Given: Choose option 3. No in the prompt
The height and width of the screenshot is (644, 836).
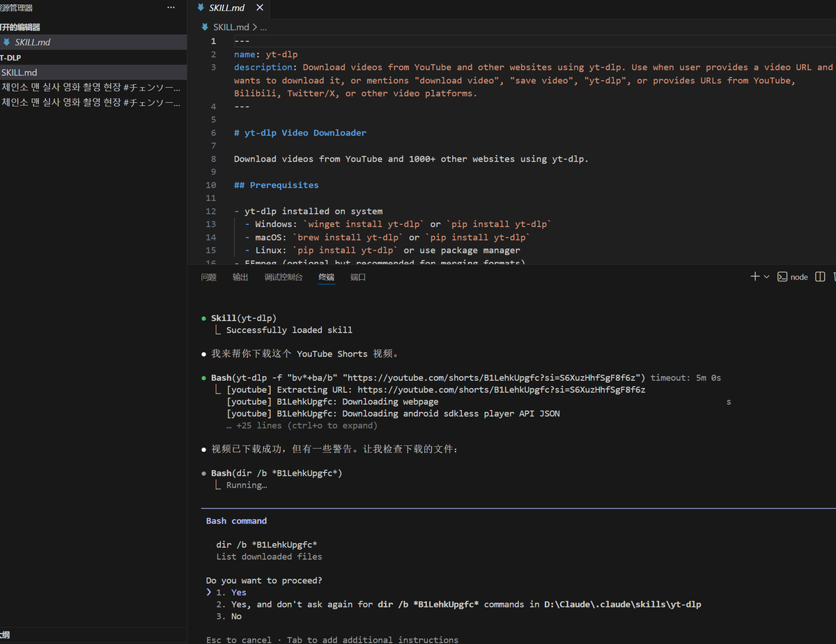Looking at the screenshot, I should pos(229,616).
